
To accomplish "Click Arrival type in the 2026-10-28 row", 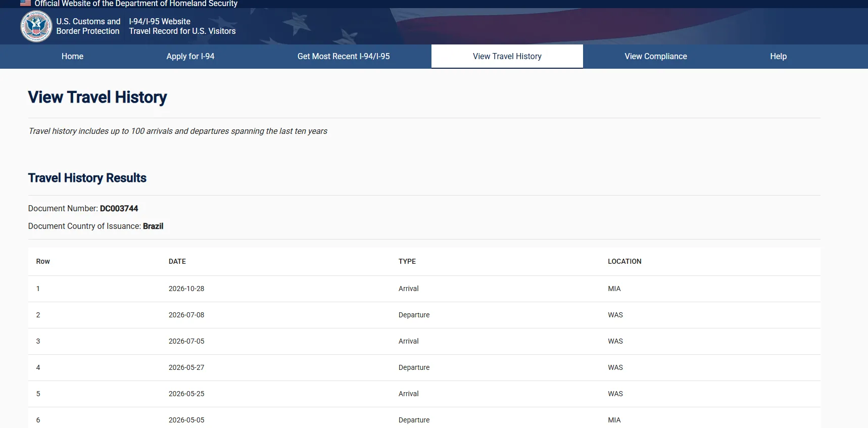I will click(409, 289).
